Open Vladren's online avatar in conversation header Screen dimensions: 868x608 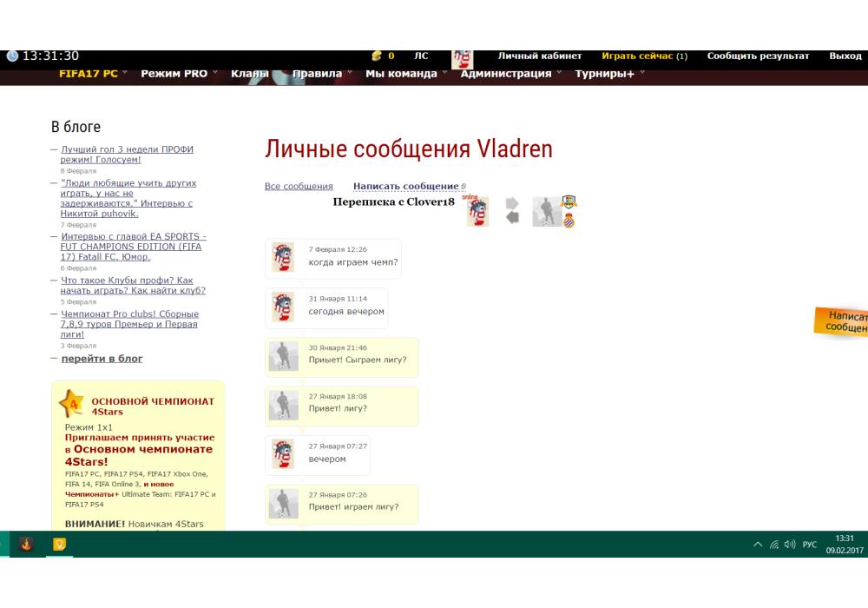(477, 211)
